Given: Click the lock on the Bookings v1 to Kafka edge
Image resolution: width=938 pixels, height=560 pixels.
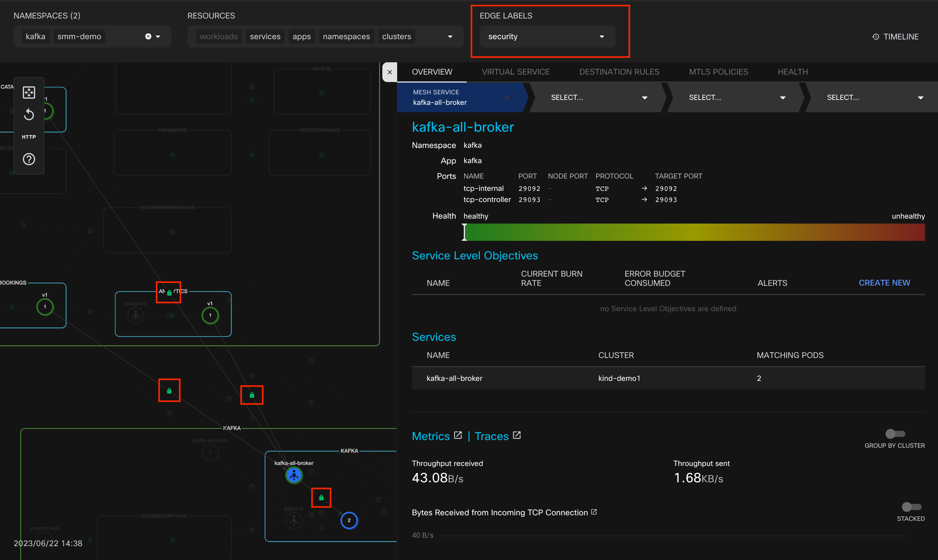Looking at the screenshot, I should coord(169,391).
